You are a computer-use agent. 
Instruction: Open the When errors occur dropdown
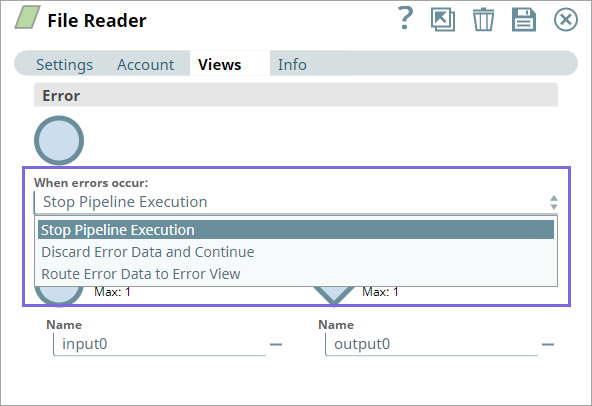point(296,202)
